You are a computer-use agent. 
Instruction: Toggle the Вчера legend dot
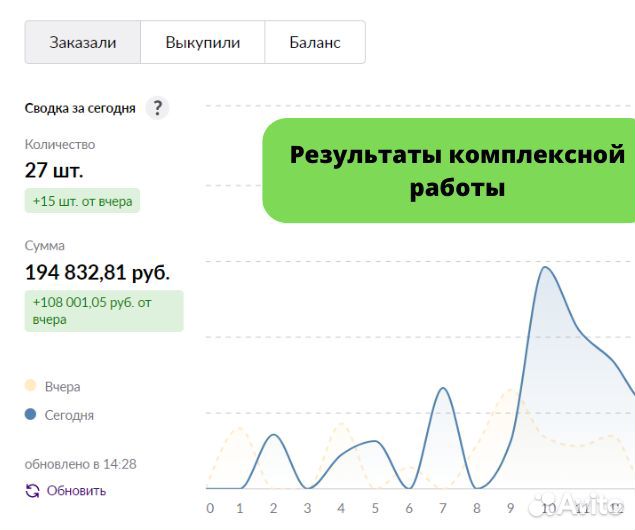coord(30,385)
